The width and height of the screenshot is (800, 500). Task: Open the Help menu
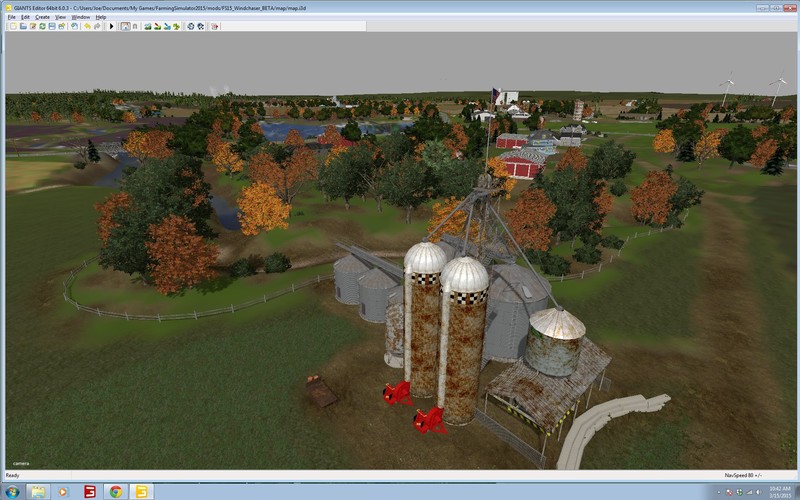coord(101,17)
